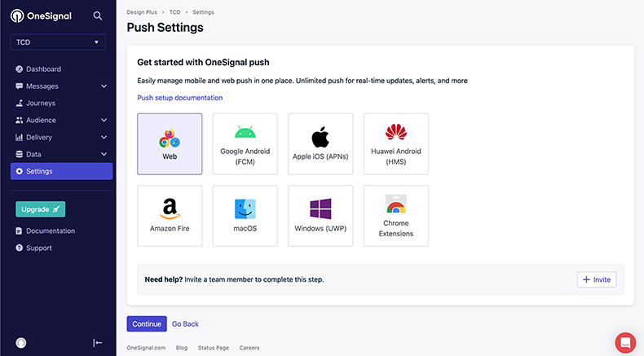The width and height of the screenshot is (644, 356).
Task: Select the Settings menu item
Action: point(62,171)
